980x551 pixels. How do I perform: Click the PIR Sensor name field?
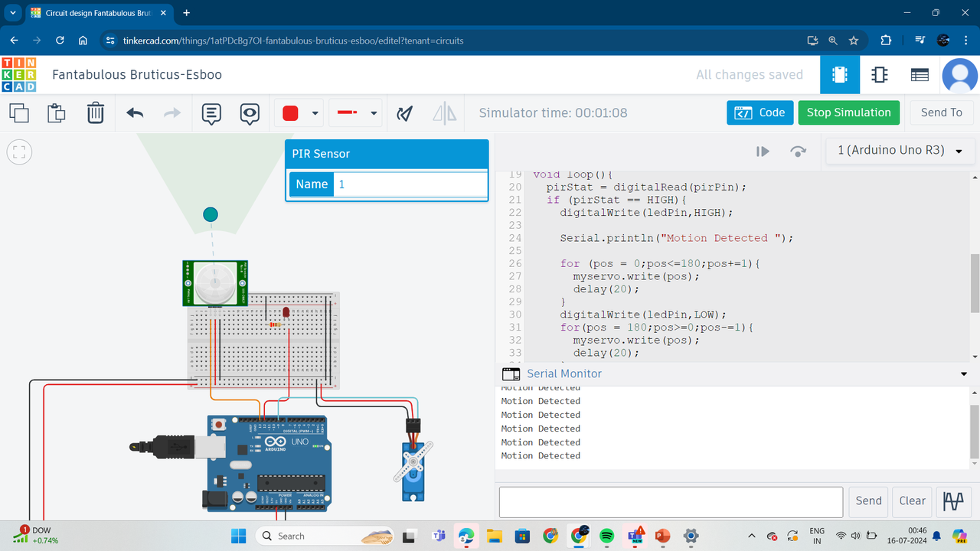coord(410,184)
